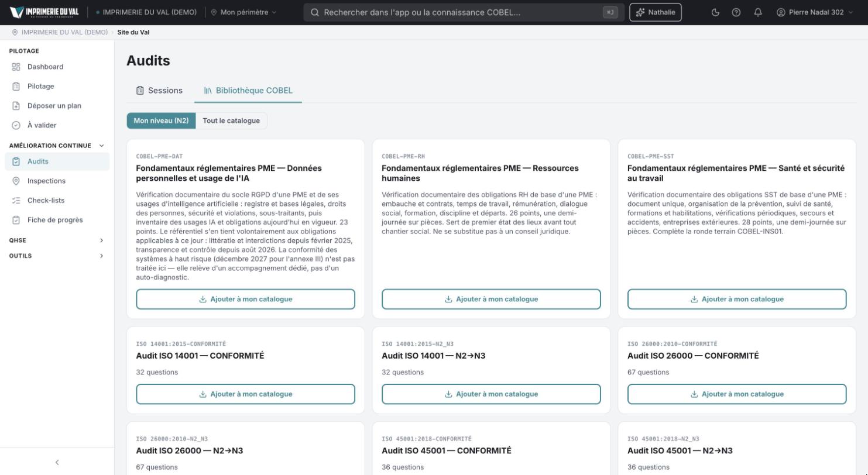The height and width of the screenshot is (475, 868).
Task: Click the Pilotage clipboard icon in the sidebar
Action: (x=16, y=86)
